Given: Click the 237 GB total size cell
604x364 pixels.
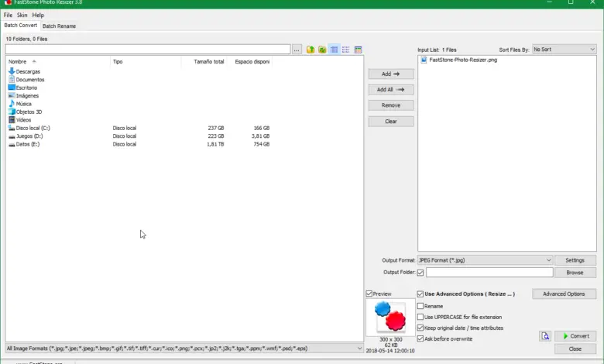Looking at the screenshot, I should [x=216, y=128].
